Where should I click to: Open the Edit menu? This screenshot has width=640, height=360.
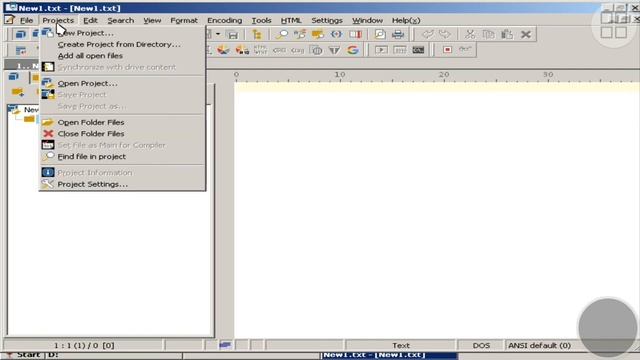[x=90, y=20]
